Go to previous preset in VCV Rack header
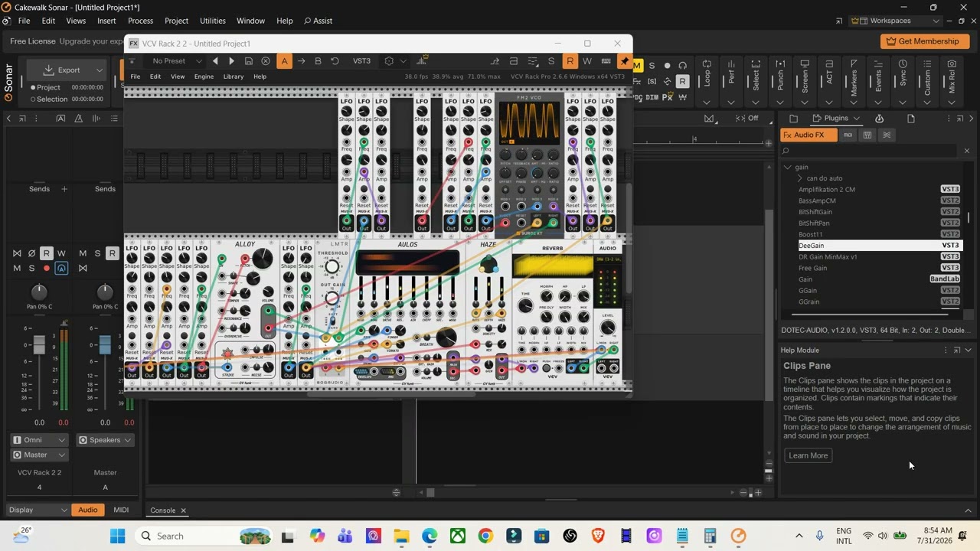 coord(215,61)
